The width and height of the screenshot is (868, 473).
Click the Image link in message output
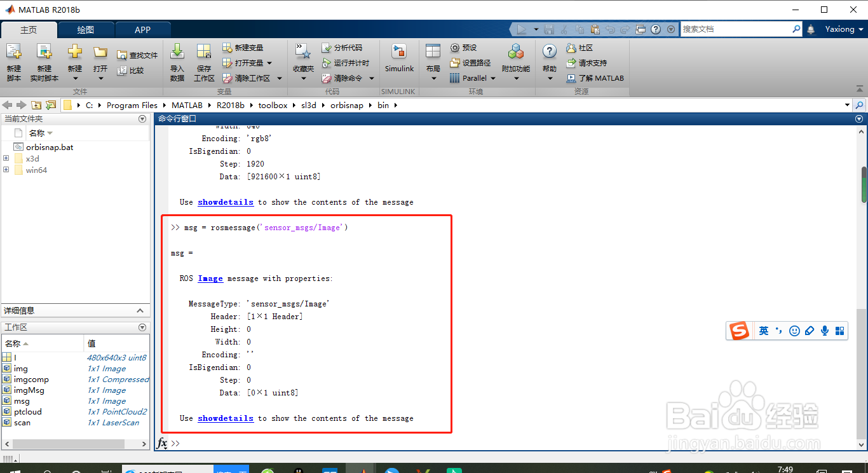(210, 278)
